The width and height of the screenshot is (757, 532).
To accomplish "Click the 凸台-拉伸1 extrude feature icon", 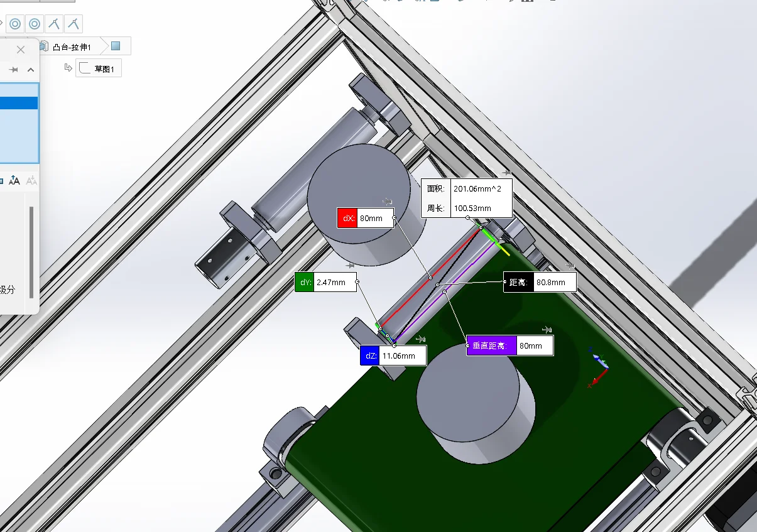I will [43, 46].
